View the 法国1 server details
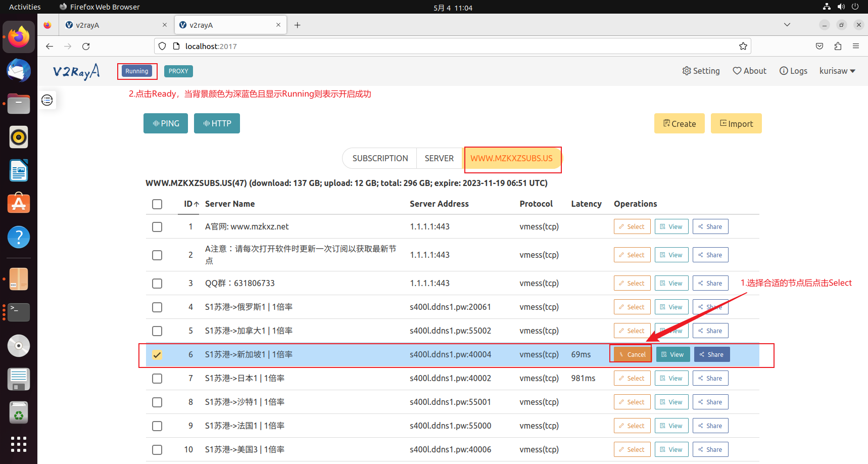This screenshot has height=464, width=868. (x=671, y=426)
